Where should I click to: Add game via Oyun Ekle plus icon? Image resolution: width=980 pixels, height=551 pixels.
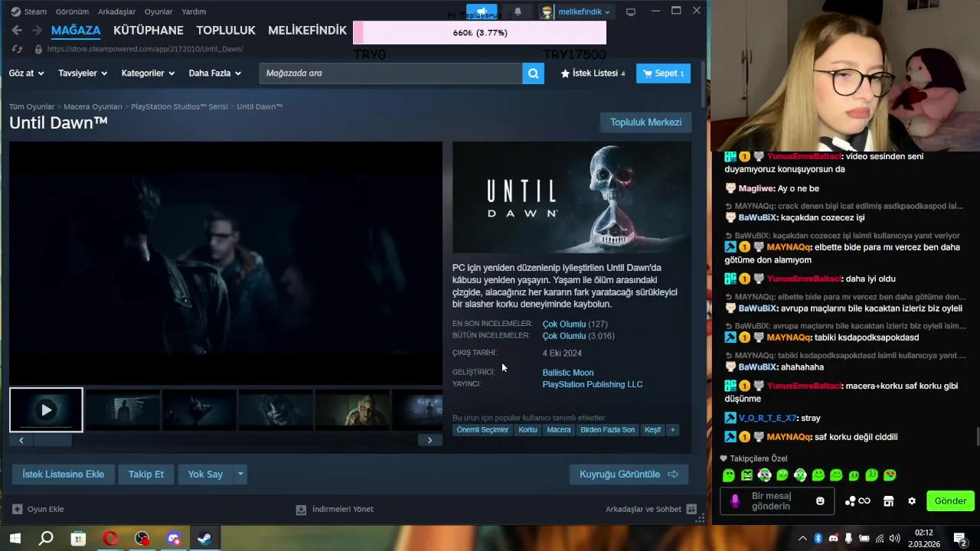pos(18,509)
